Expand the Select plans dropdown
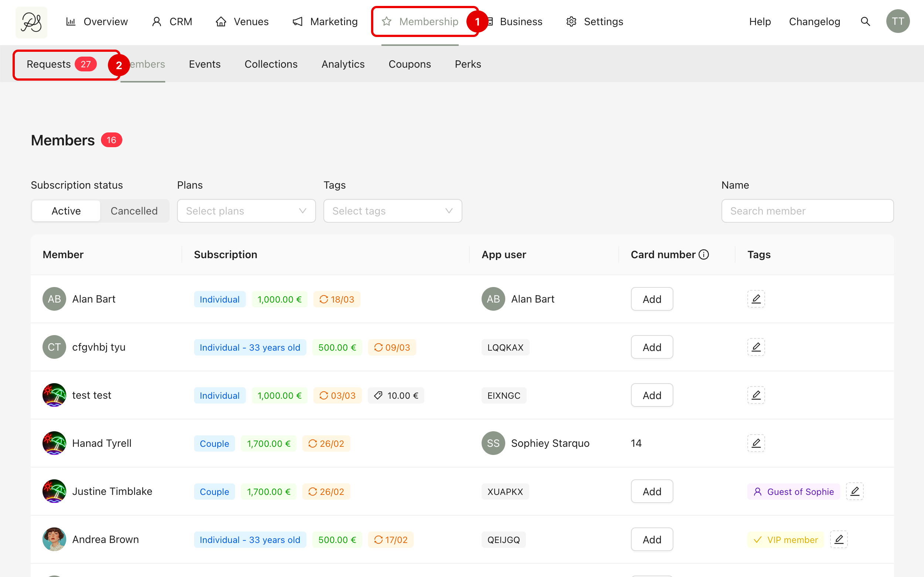This screenshot has width=924, height=577. 246,211
